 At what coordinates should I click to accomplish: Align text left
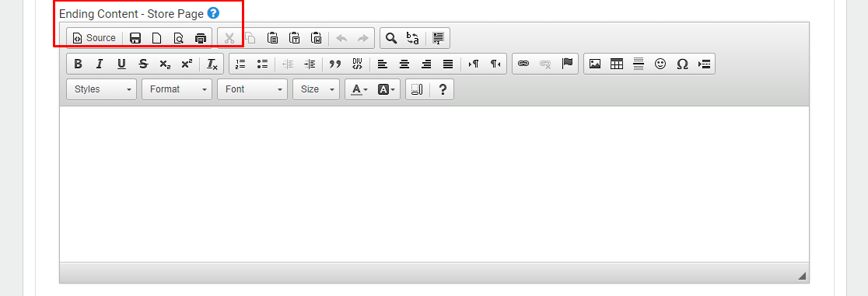click(383, 64)
